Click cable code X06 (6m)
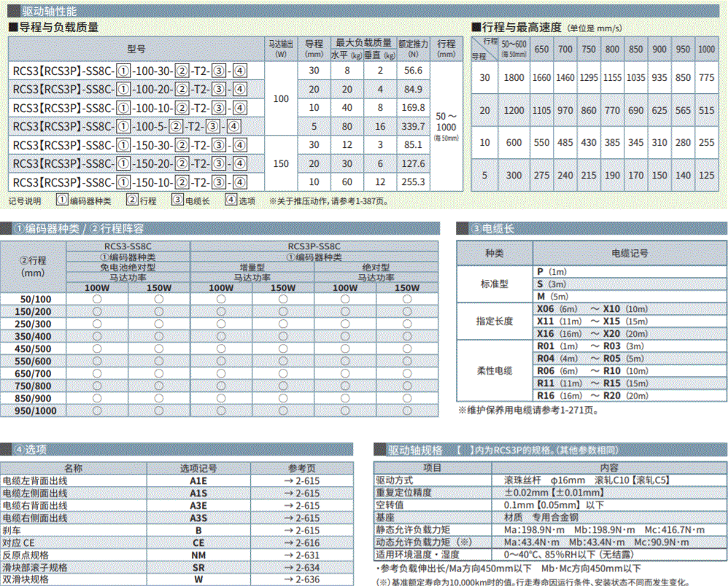 click(x=557, y=309)
